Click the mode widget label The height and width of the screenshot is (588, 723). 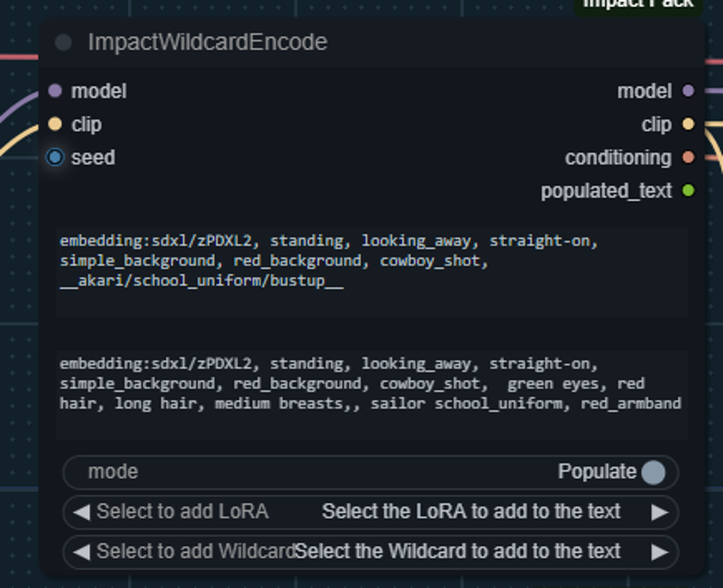113,471
